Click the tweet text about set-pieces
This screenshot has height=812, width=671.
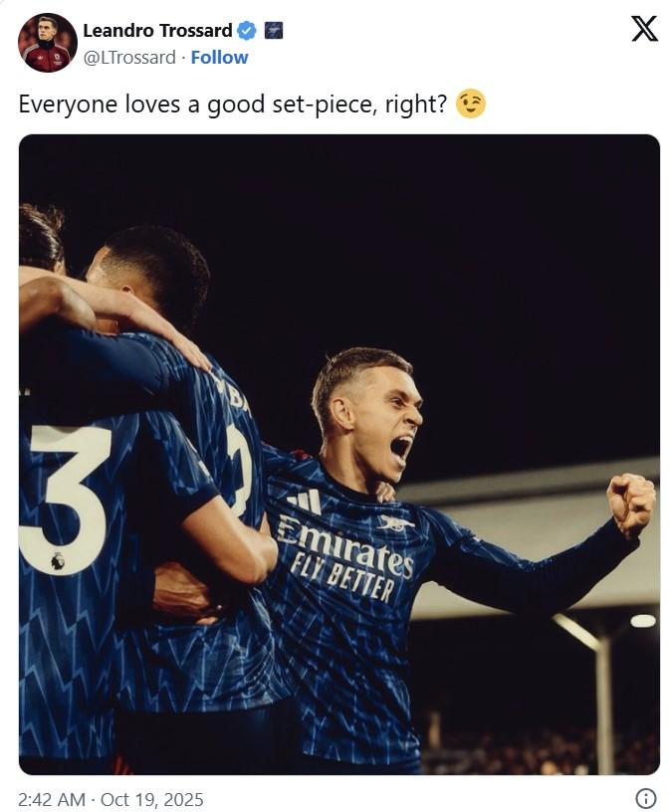pos(233,104)
